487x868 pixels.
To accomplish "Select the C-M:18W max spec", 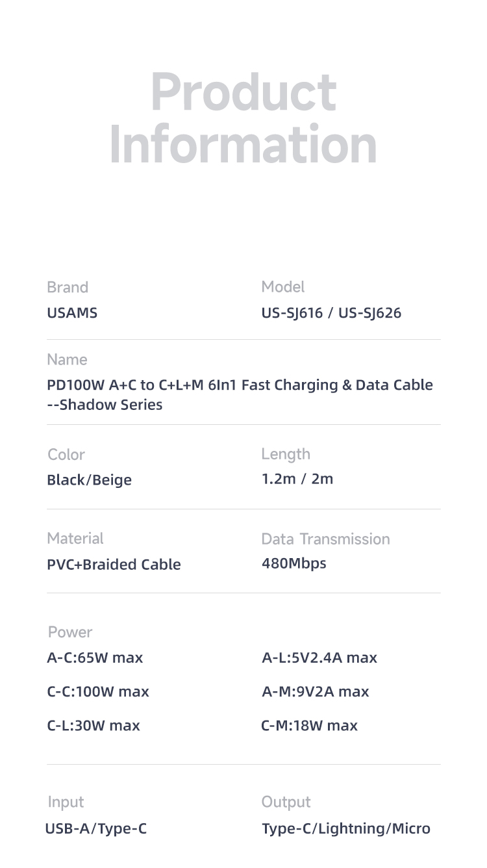I will [x=309, y=725].
